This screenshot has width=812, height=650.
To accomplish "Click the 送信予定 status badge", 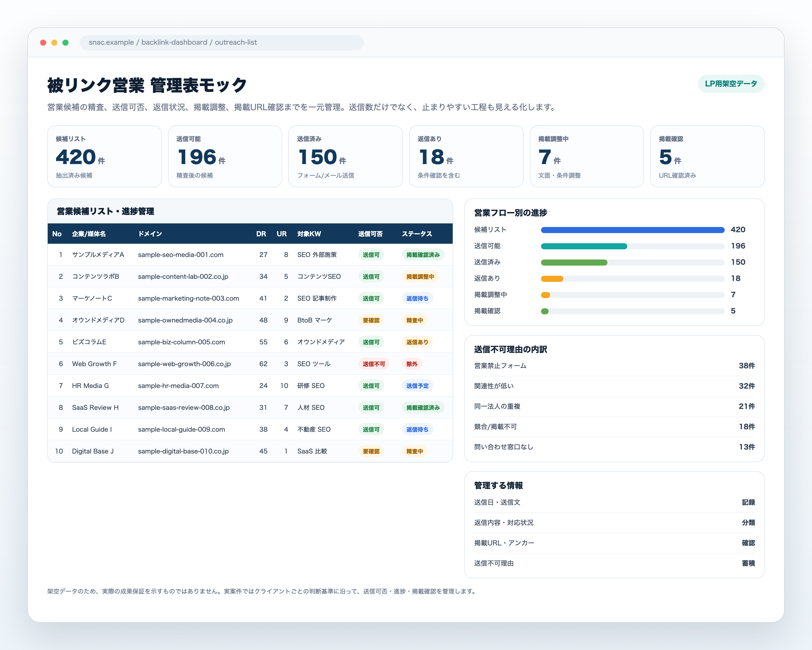I will pos(417,386).
